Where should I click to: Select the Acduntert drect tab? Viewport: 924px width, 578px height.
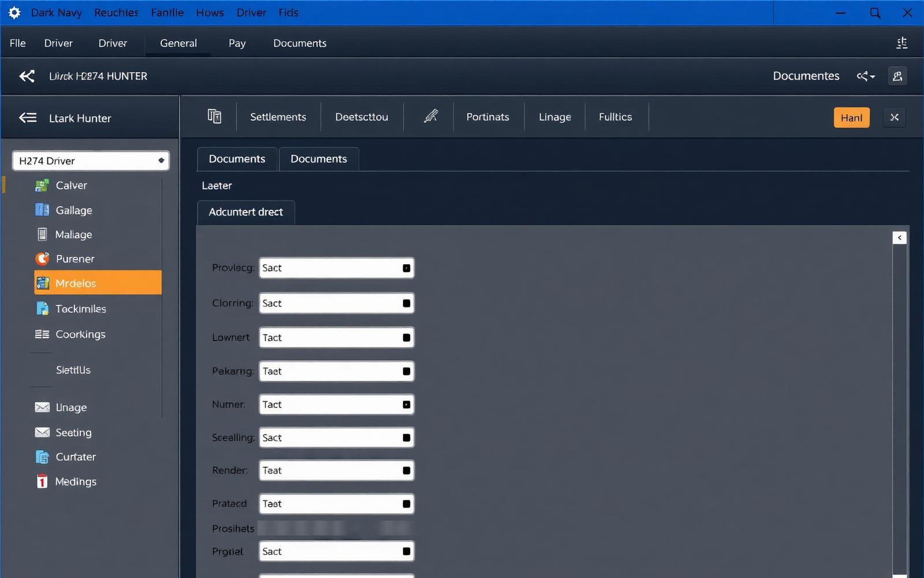[246, 212]
